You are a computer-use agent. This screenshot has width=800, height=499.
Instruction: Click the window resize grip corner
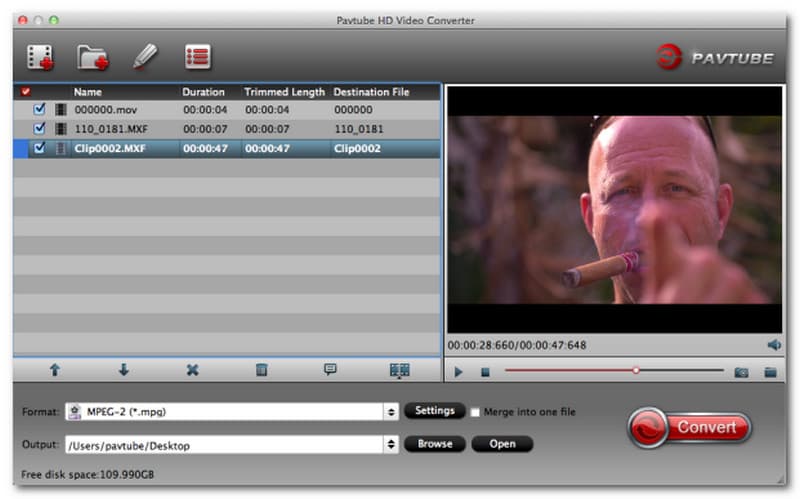[781, 479]
